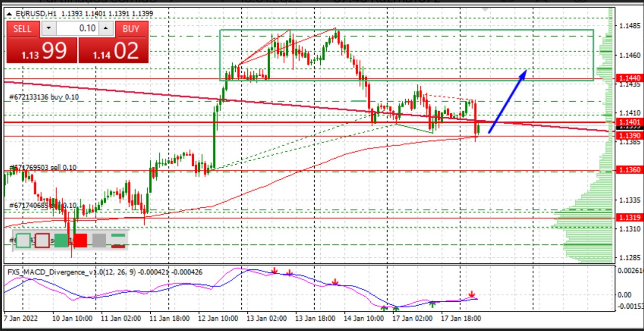Click the 1.1360 red price label
The image size is (644, 331).
click(628, 170)
